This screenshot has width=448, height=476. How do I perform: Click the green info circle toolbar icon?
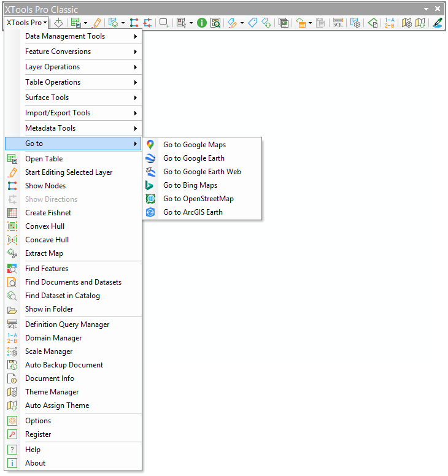click(202, 23)
